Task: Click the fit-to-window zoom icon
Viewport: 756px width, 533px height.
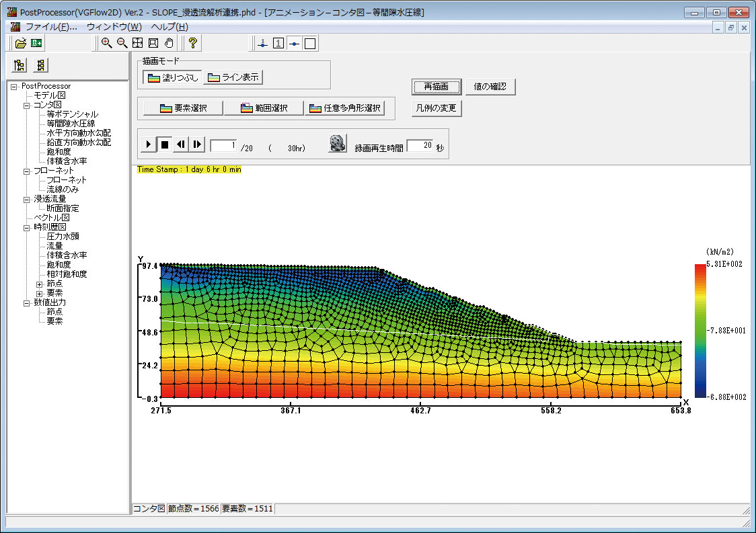Action: click(x=137, y=43)
